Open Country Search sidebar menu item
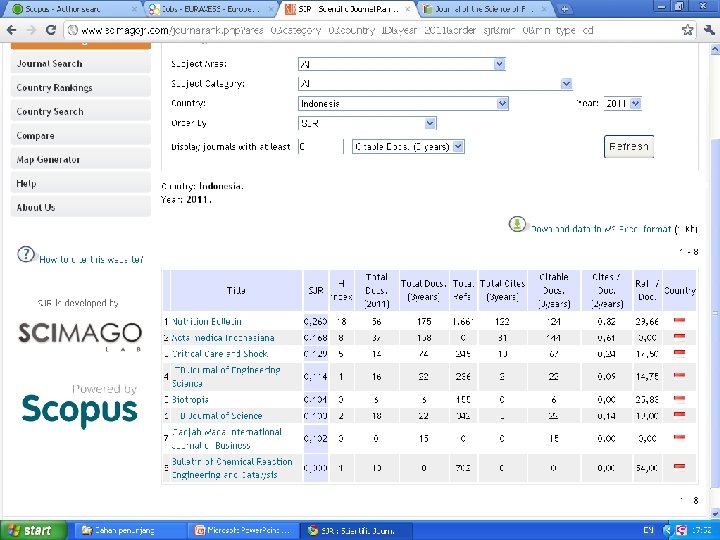Viewport: 720px width, 540px height. coord(80,111)
